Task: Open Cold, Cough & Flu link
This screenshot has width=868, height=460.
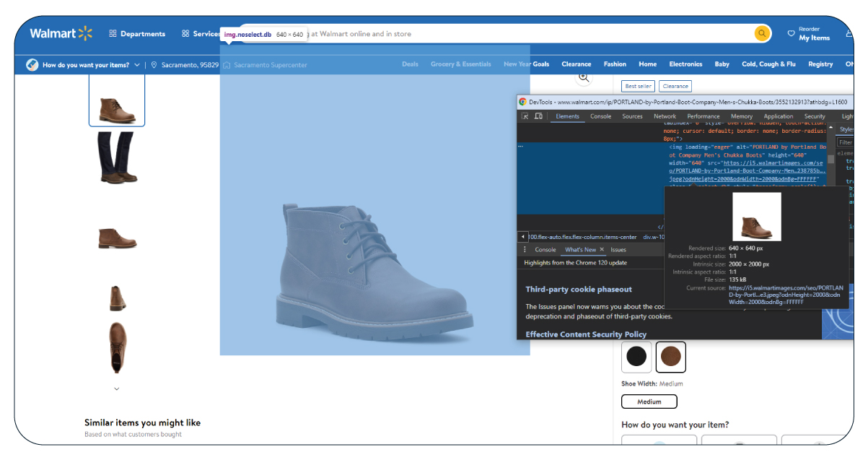Action: 768,64
